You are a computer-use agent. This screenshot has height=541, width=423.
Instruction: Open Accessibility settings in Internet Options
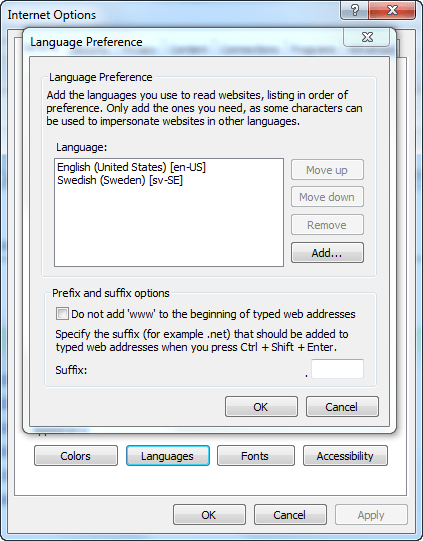345,456
